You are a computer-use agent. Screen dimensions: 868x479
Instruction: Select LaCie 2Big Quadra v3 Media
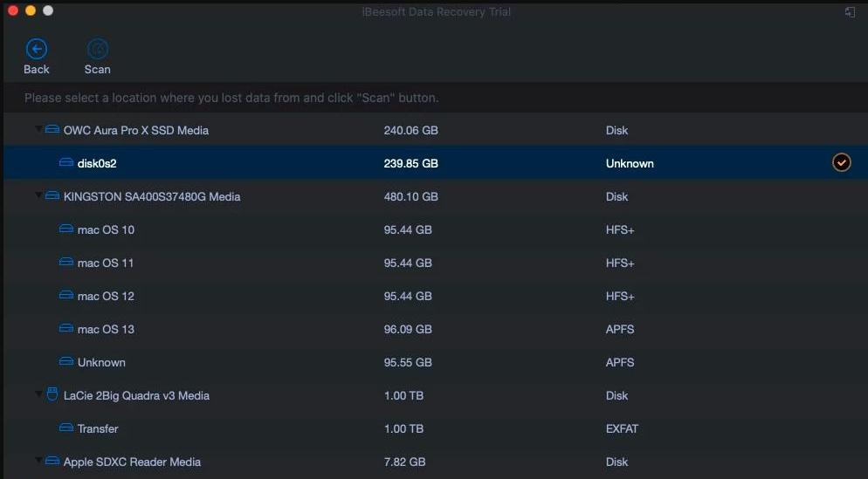coord(136,395)
